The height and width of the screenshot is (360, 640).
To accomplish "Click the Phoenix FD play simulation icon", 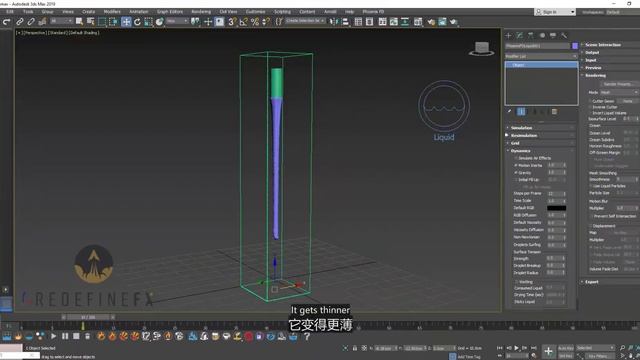I will tap(53, 336).
